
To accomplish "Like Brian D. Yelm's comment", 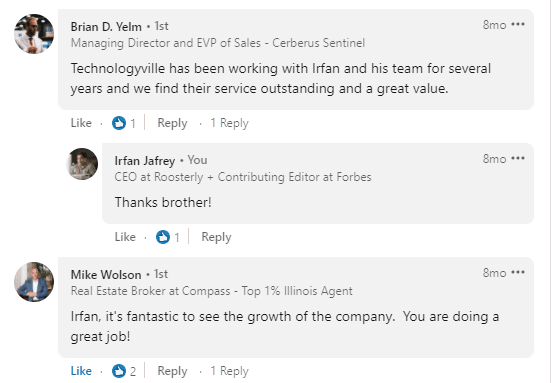I will coord(81,123).
